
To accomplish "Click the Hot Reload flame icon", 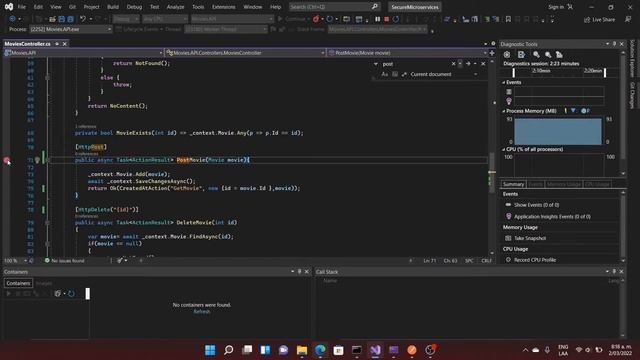I will pyautogui.click(x=316, y=19).
